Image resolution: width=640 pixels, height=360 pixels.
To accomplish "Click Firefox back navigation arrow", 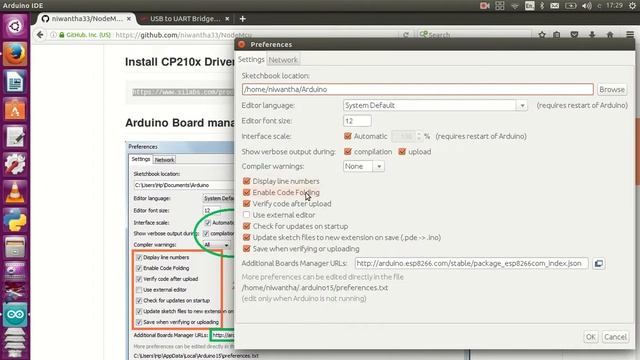I will (40, 35).
